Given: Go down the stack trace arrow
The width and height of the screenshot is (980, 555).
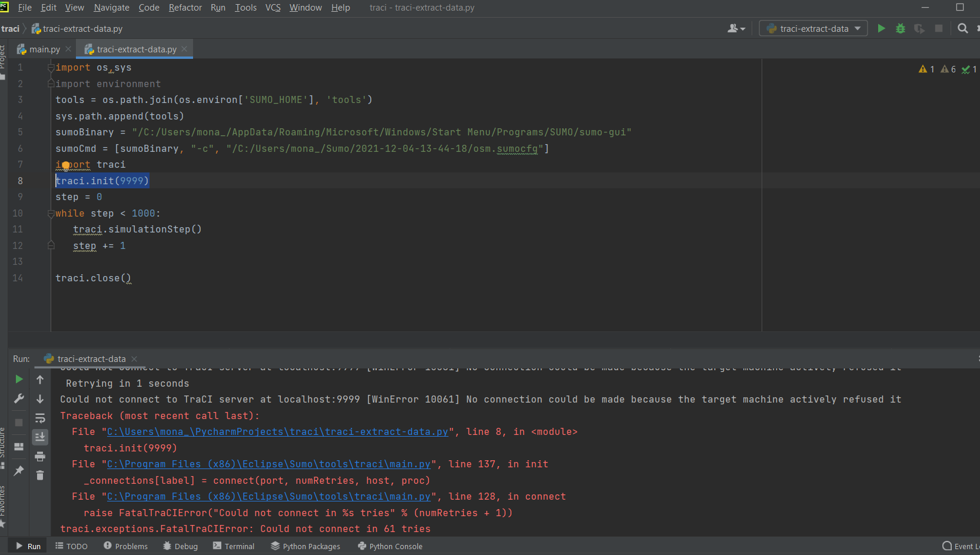Looking at the screenshot, I should click(40, 399).
